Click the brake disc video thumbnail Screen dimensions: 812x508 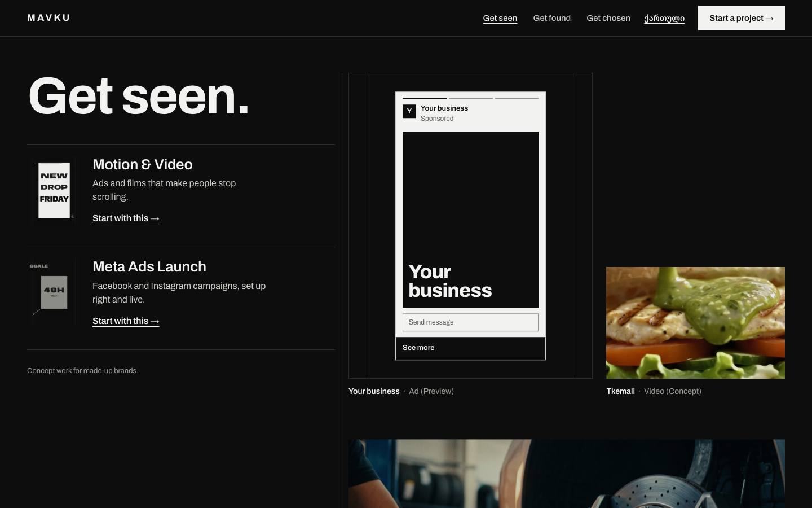tap(567, 474)
